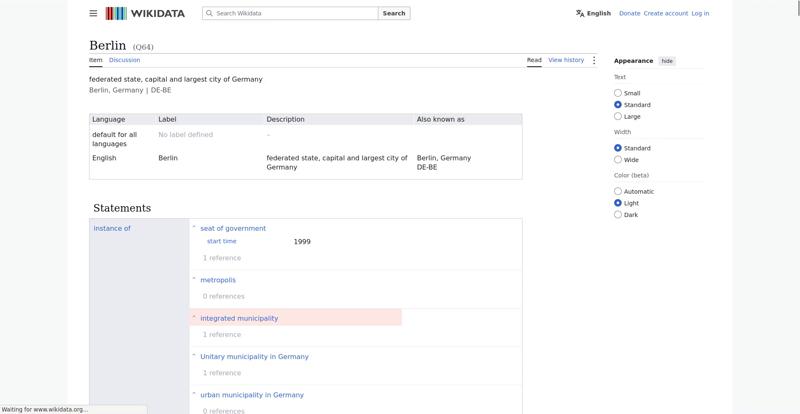Open the Create account link
Screen dimensions: 800x414
tap(666, 13)
